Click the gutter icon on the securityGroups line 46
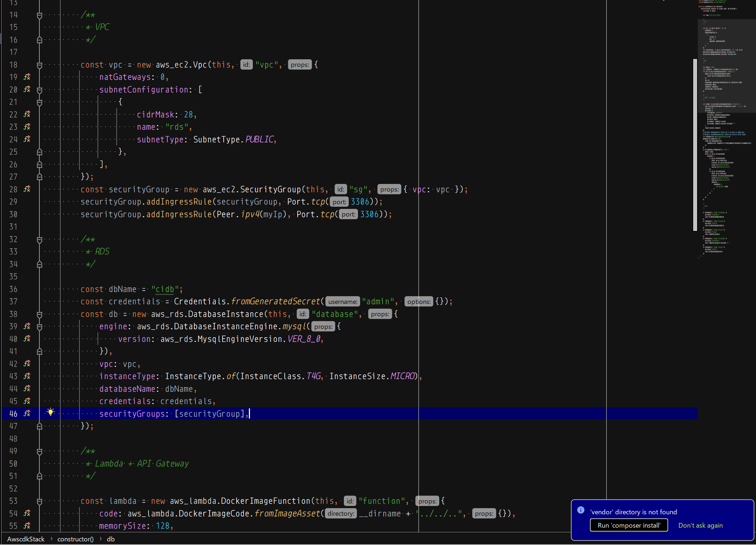This screenshot has width=756, height=545. click(x=27, y=413)
